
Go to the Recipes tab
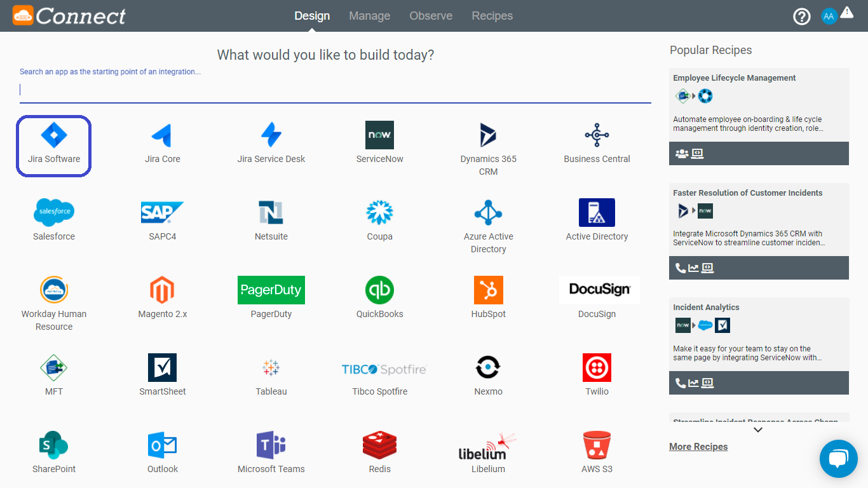click(492, 16)
